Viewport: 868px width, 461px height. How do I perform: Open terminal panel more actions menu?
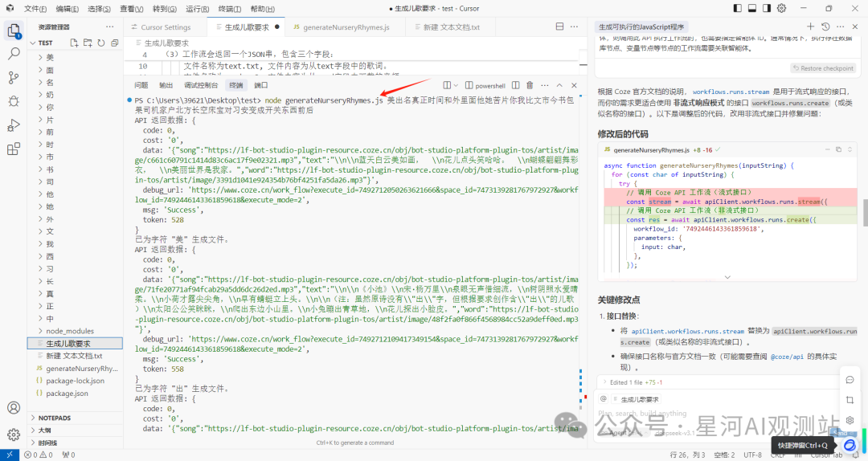pos(545,85)
